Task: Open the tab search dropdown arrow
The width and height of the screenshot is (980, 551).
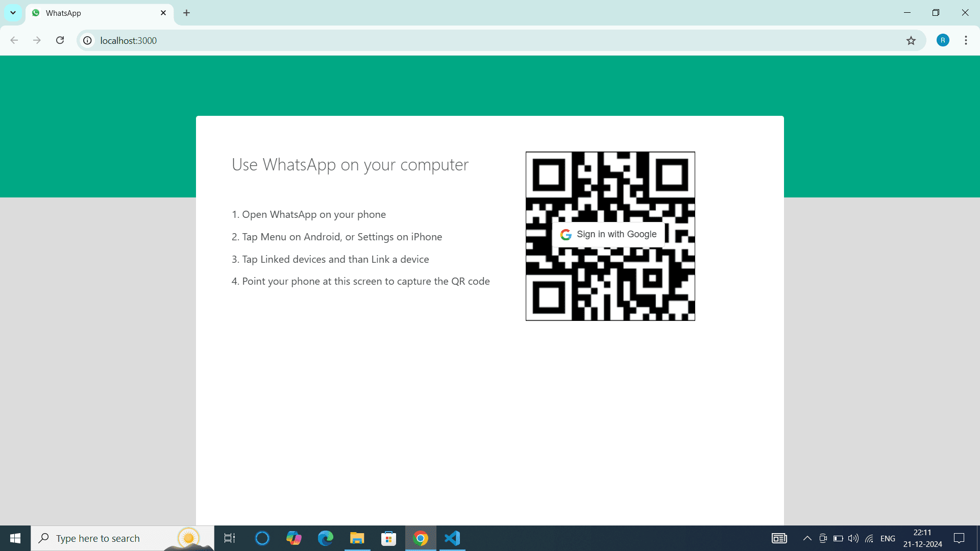Action: 13,13
